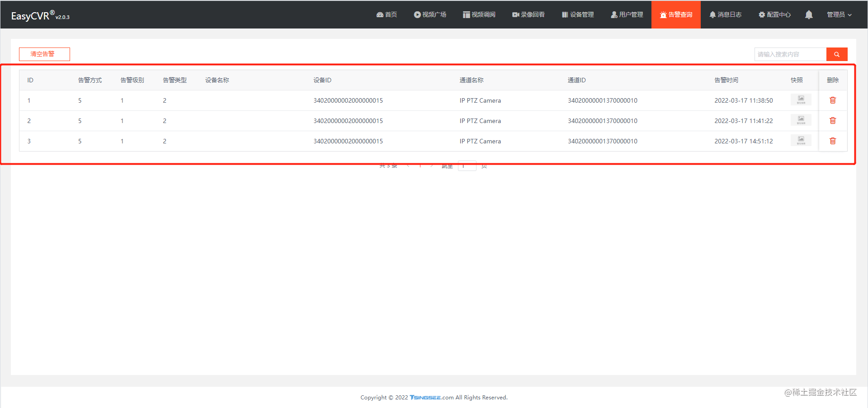
Task: View snapshot for alarm at 11:38:50
Action: point(801,100)
